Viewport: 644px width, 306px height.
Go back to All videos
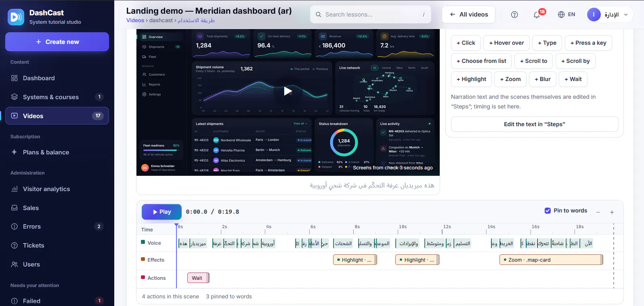tap(469, 15)
